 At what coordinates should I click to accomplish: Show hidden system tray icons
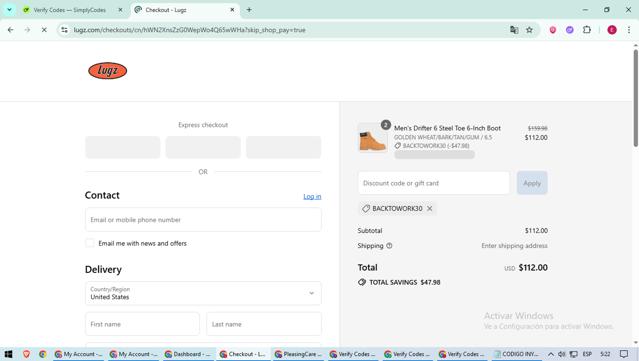pyautogui.click(x=551, y=354)
